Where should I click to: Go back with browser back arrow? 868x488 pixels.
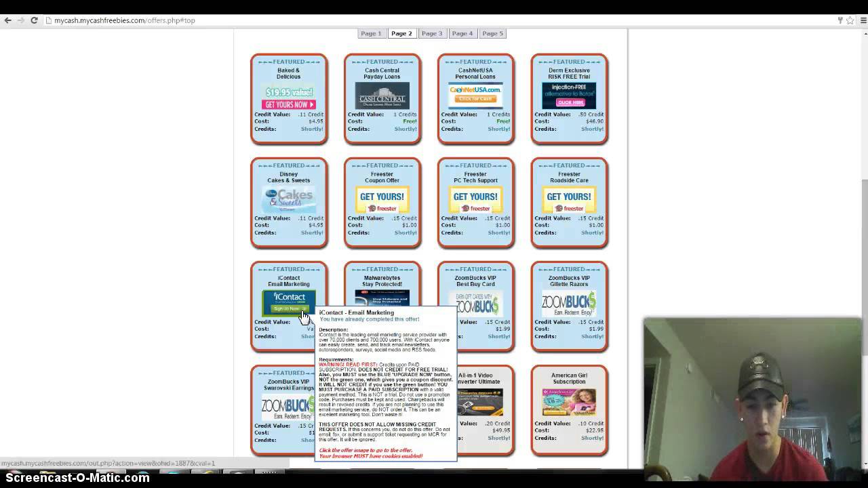click(x=7, y=20)
